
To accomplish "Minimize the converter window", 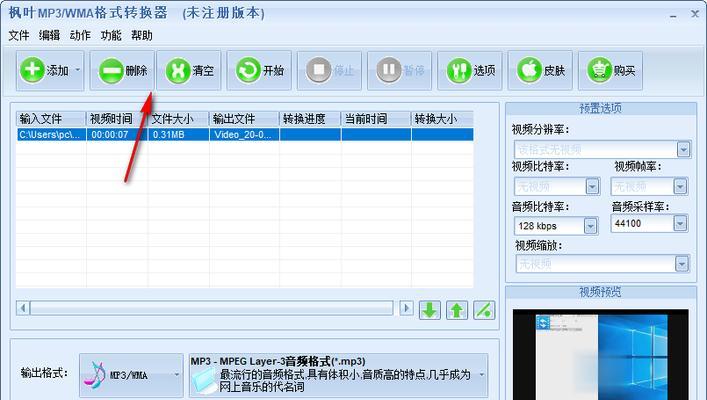I will pos(673,15).
